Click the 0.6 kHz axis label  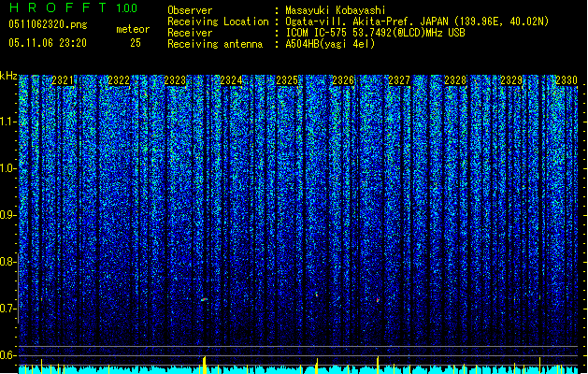pyautogui.click(x=8, y=355)
